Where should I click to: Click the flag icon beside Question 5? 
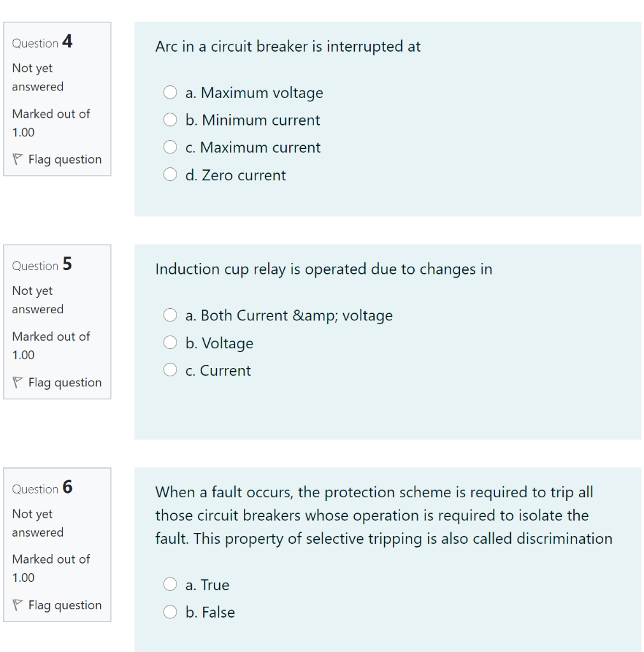(18, 382)
